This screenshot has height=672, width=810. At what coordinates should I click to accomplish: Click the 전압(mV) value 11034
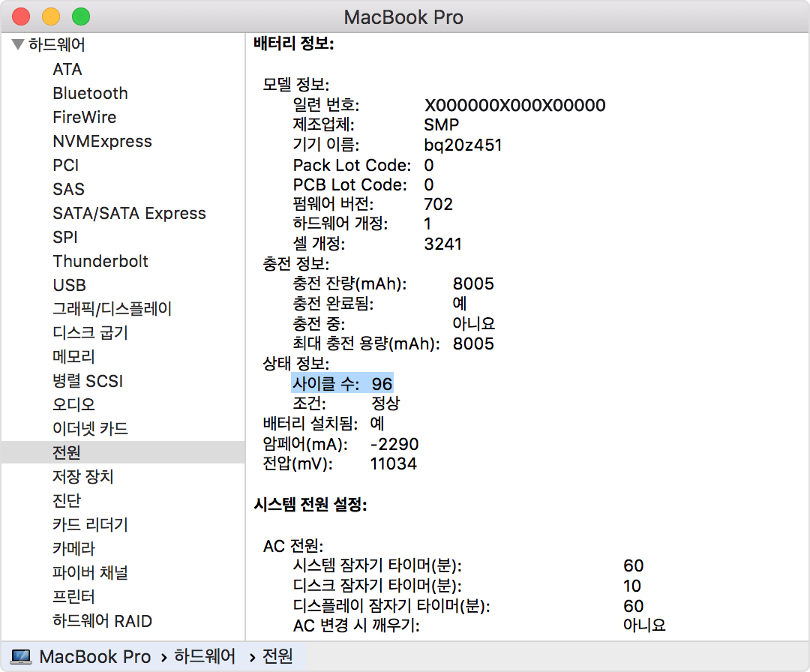pyautogui.click(x=393, y=463)
